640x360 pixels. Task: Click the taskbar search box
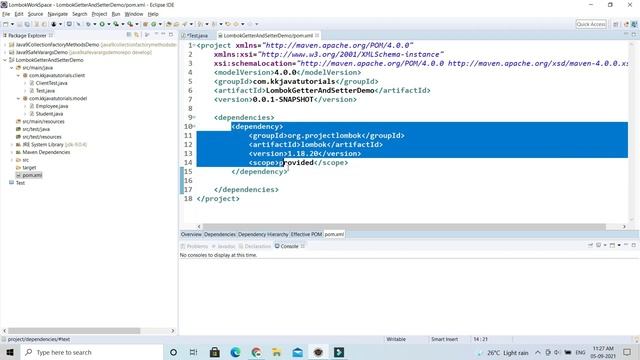pyautogui.click(x=91, y=352)
